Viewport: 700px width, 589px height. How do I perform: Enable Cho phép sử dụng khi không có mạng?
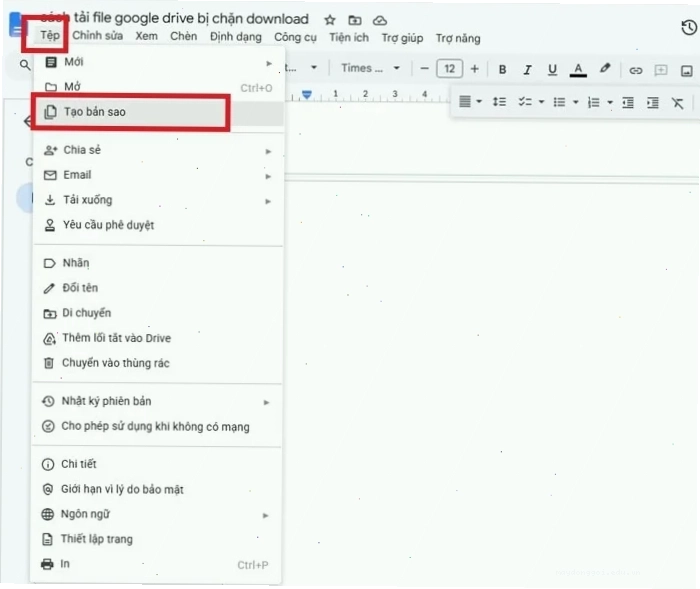pos(157,426)
